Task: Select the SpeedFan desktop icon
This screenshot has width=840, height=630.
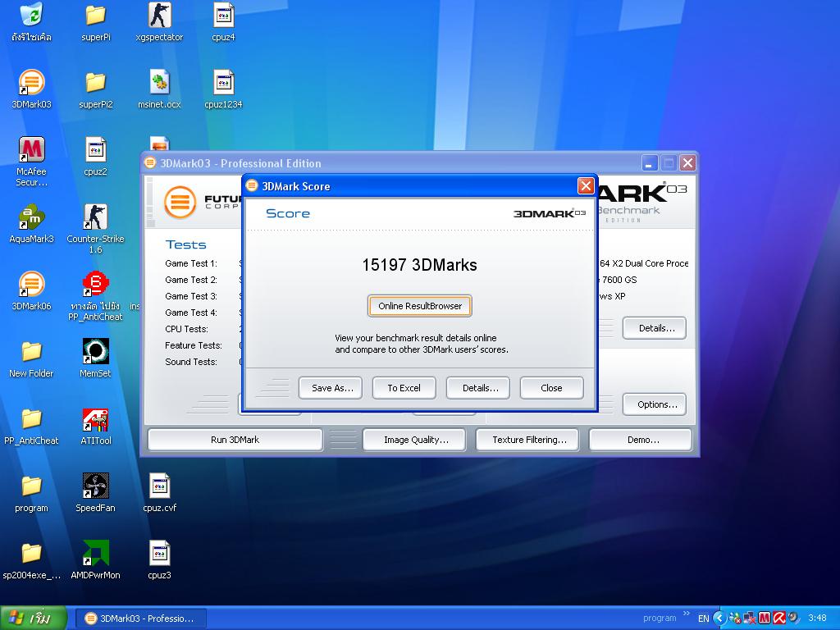Action: (x=95, y=486)
